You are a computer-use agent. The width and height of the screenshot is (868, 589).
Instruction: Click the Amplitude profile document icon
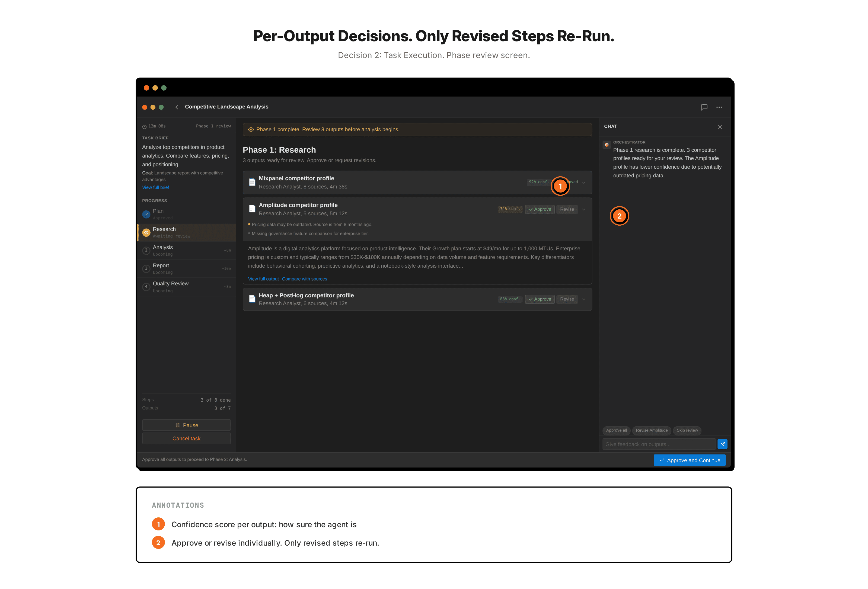[252, 209]
